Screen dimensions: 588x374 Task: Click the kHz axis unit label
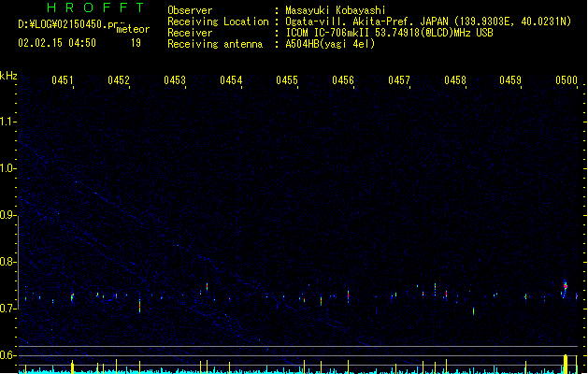pos(8,76)
